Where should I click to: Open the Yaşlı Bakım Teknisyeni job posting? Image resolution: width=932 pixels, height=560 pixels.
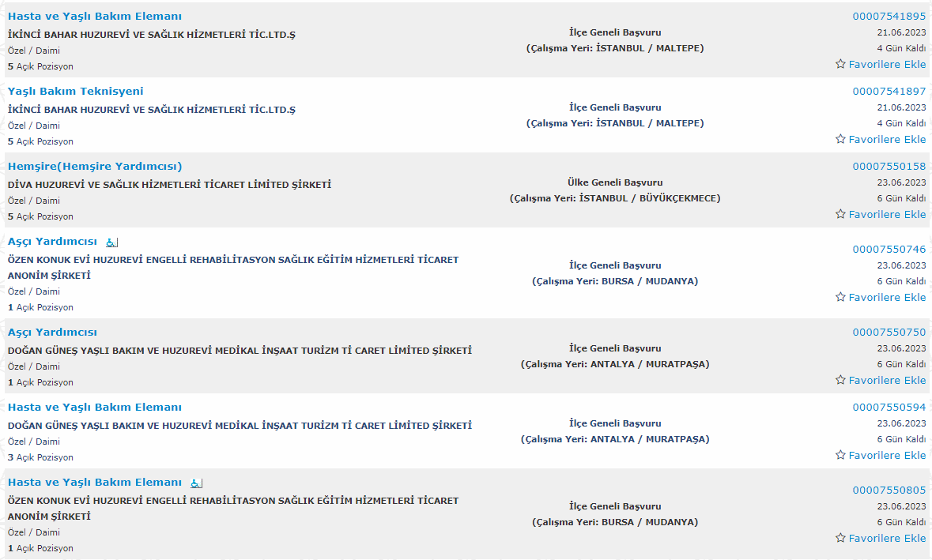point(75,91)
